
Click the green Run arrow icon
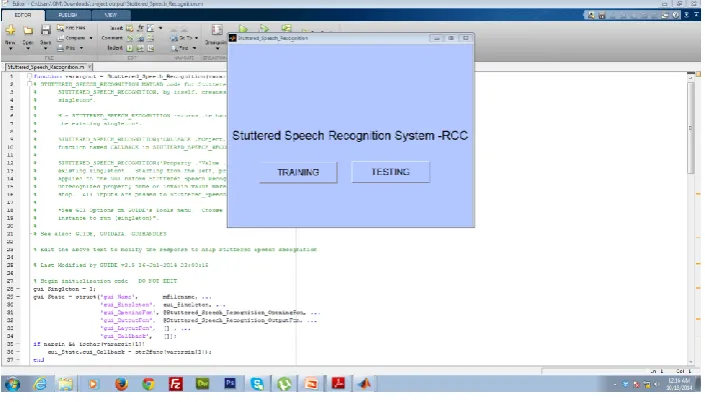point(243,29)
